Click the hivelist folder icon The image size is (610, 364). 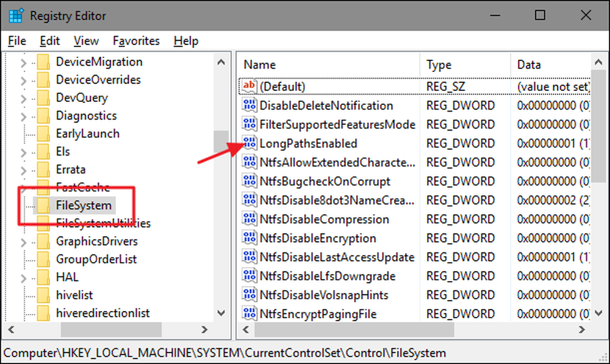43,294
